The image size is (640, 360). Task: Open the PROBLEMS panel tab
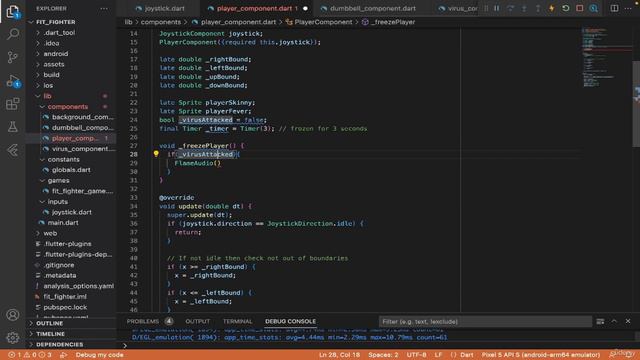click(x=142, y=322)
